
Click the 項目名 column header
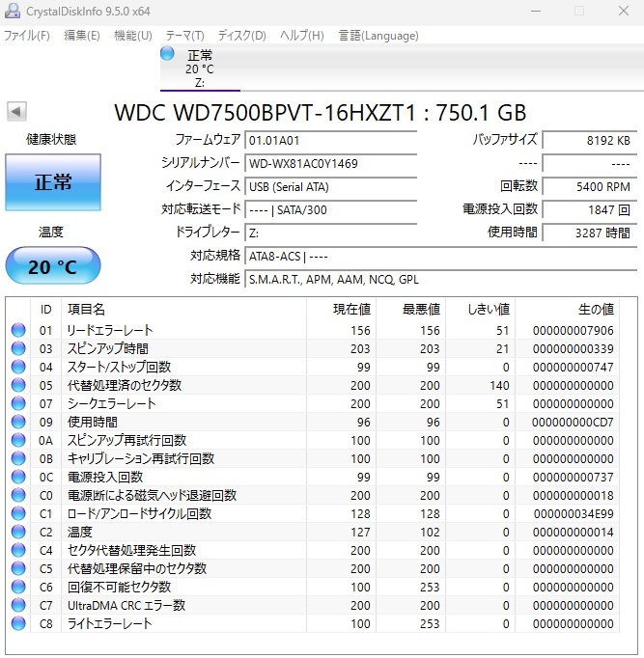tap(183, 310)
